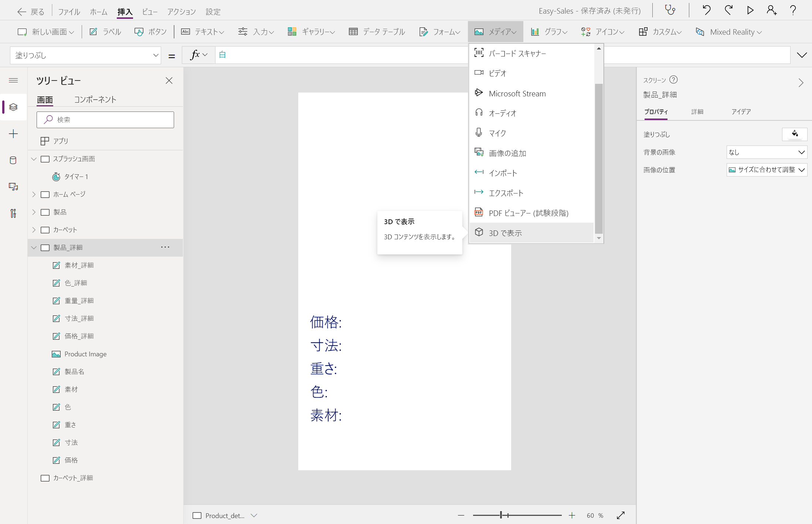Open Mixed Reality dropdown

[728, 32]
